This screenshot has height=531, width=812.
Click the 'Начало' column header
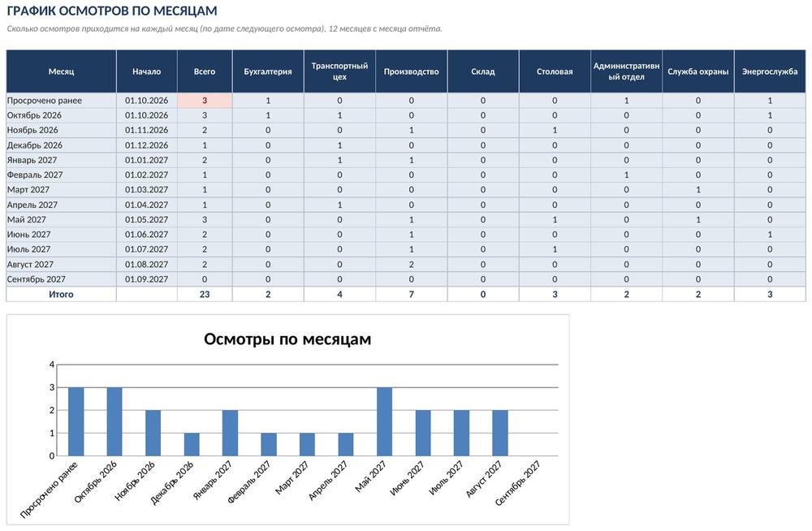(x=146, y=71)
